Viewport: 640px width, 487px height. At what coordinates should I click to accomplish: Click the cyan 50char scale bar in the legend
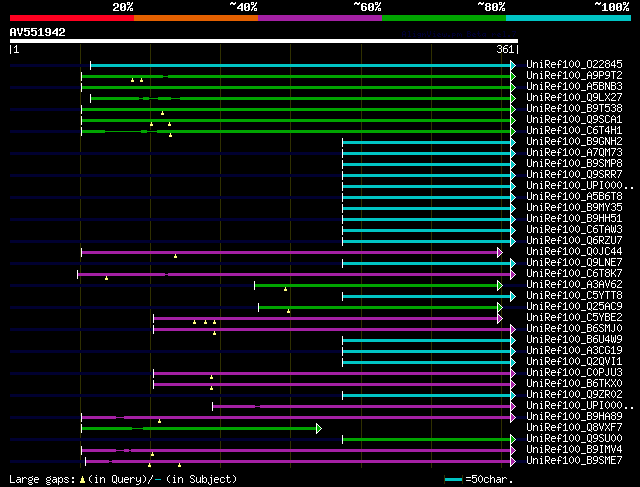tap(454, 480)
